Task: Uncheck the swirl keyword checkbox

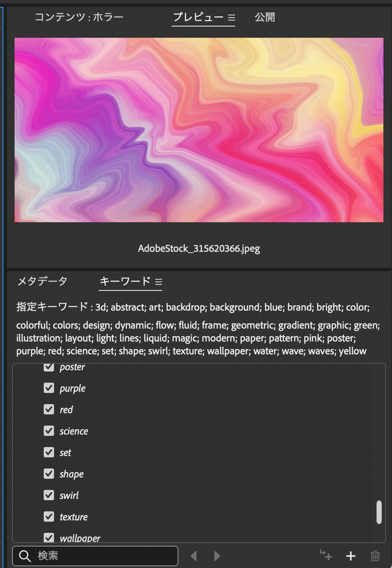Action: 49,495
